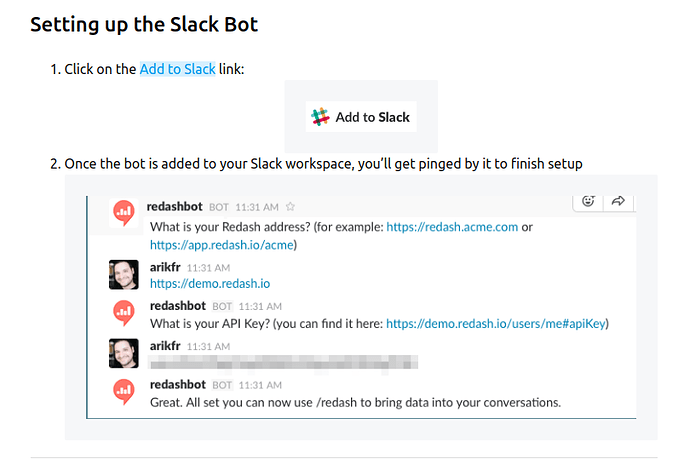
Task: Click arikfr username above demo.redash.io
Action: [x=165, y=267]
